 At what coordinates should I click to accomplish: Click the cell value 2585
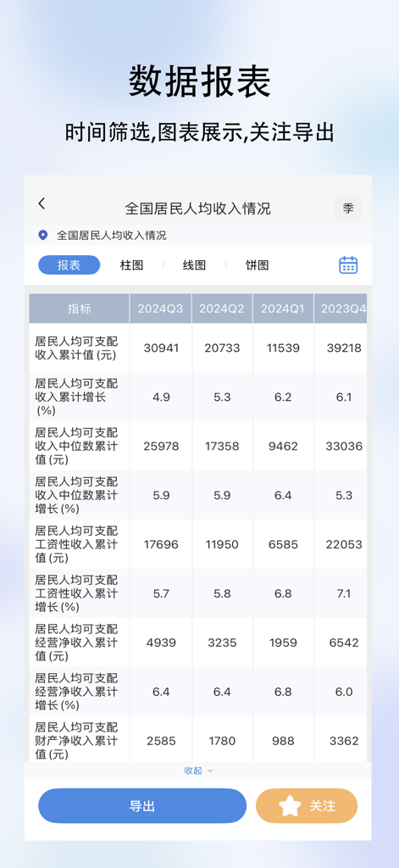(x=161, y=741)
